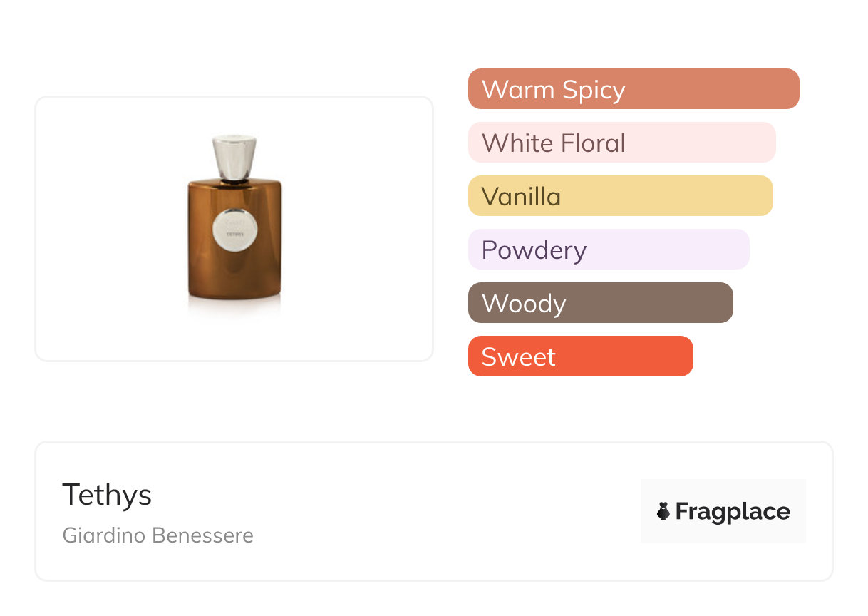
Task: Open the Tethys perfume title
Action: click(107, 494)
